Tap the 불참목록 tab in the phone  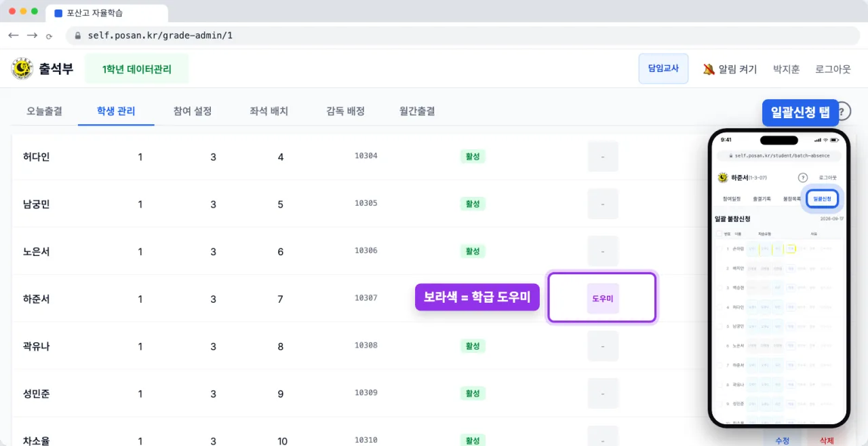point(791,199)
